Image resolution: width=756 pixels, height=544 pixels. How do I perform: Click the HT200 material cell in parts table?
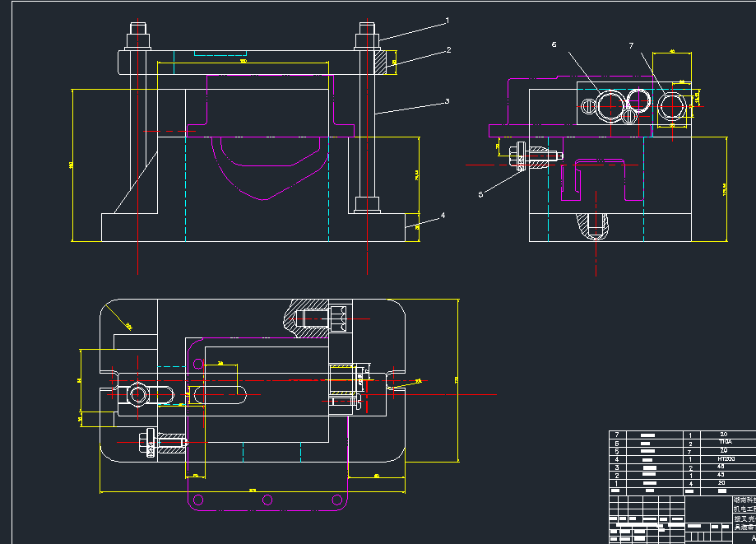pos(726,458)
